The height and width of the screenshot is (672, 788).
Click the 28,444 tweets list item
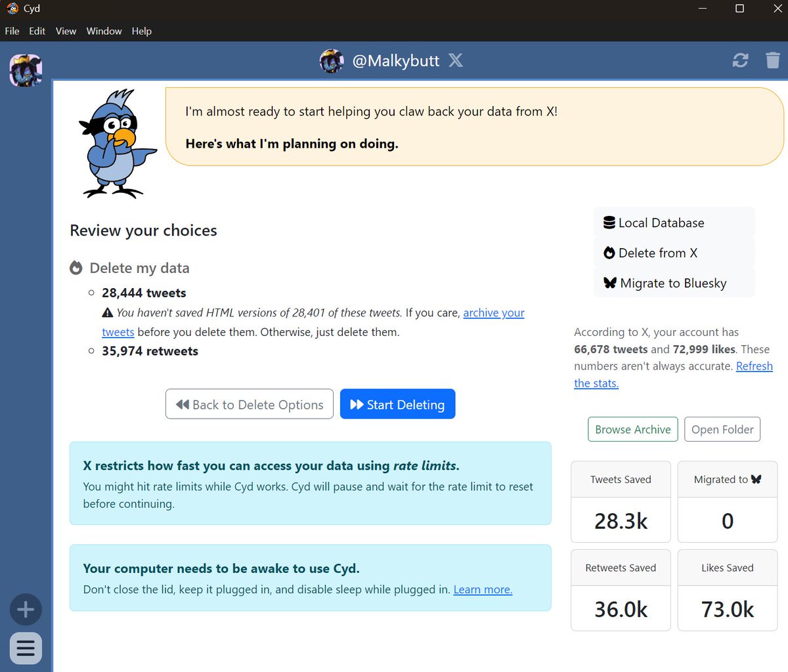144,293
